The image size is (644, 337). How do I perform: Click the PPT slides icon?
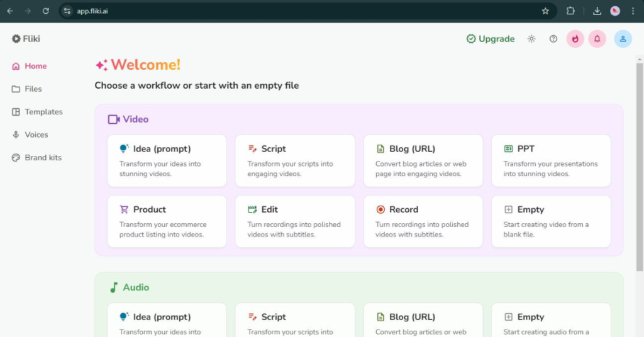click(x=508, y=148)
